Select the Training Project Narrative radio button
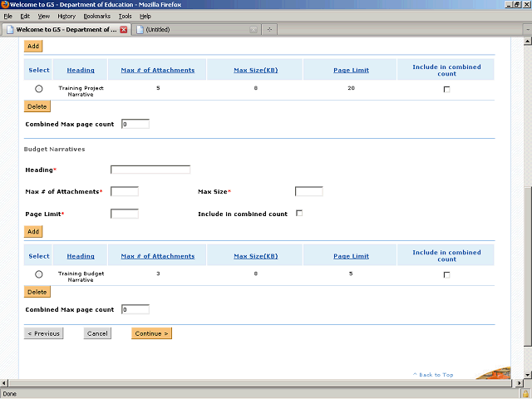 point(39,89)
